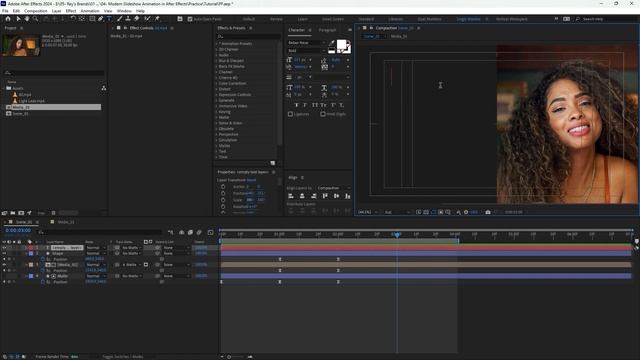
Task: Click align horizontal center icon in Align panel
Action: click(302, 196)
